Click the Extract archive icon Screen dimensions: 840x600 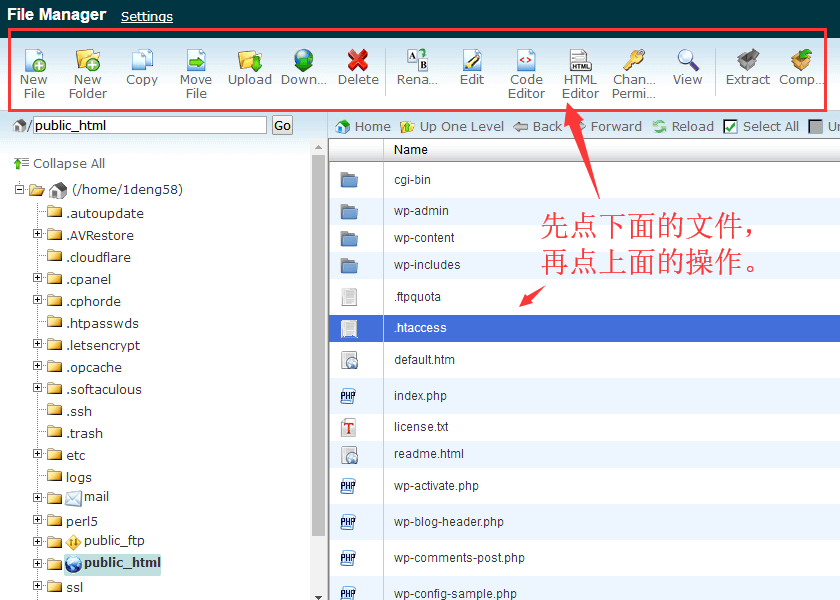tap(747, 62)
